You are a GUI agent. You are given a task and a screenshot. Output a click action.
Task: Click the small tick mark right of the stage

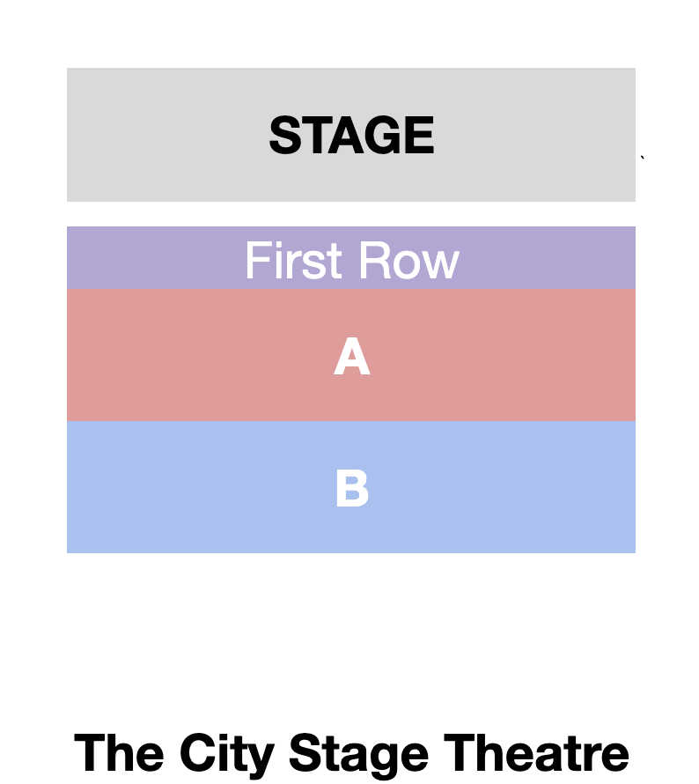tap(643, 158)
